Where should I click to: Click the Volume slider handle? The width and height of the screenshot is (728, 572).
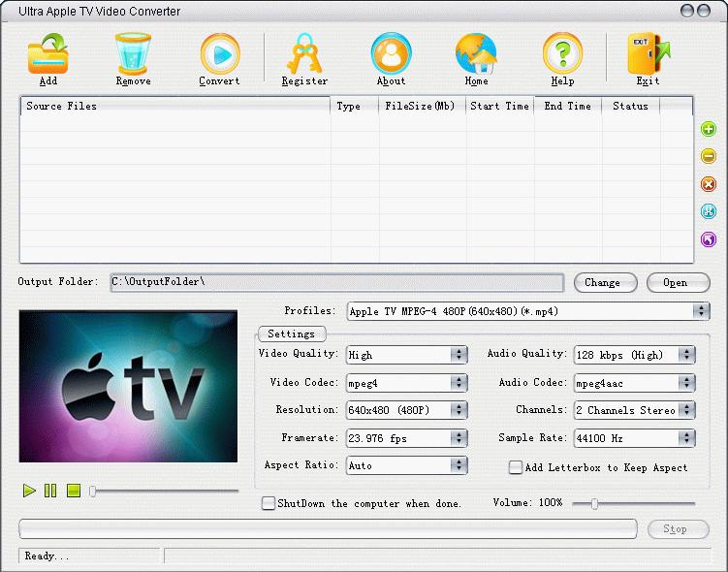pos(594,503)
